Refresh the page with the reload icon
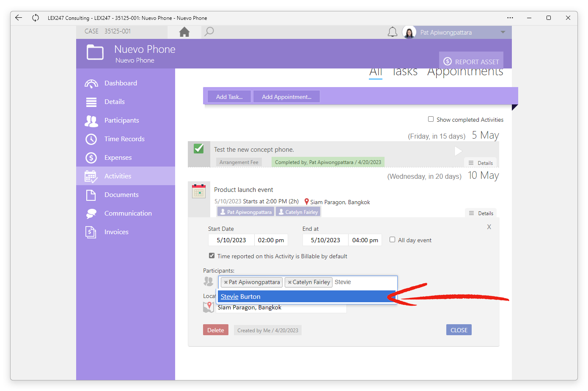The height and width of the screenshot is (391, 588). point(36,18)
